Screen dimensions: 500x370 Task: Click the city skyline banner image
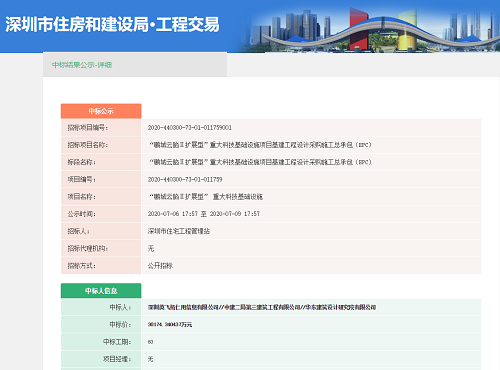pyautogui.click(x=373, y=26)
